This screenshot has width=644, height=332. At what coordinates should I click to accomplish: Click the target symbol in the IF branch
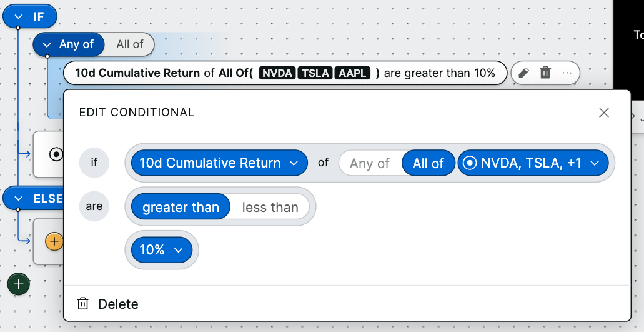(x=56, y=154)
